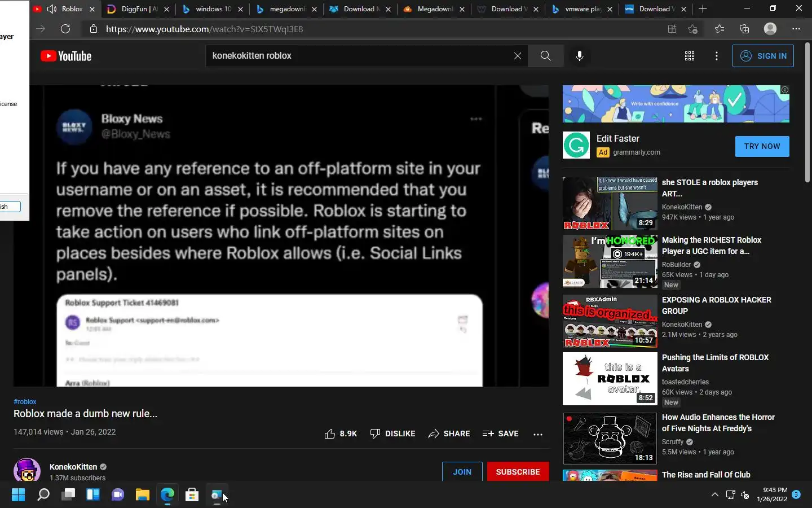
Task: Open the notification count badge
Action: [x=796, y=494]
